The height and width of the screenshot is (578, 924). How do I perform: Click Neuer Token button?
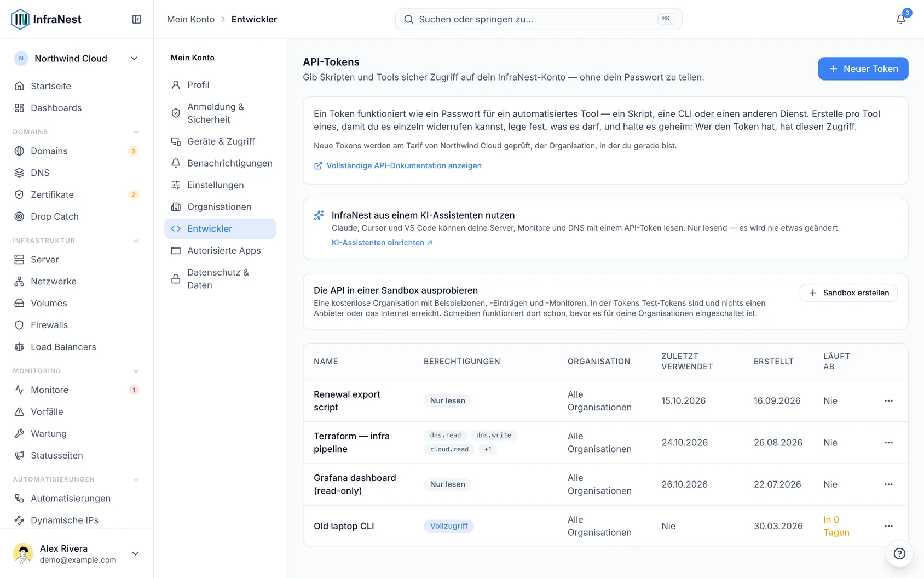[x=863, y=68]
